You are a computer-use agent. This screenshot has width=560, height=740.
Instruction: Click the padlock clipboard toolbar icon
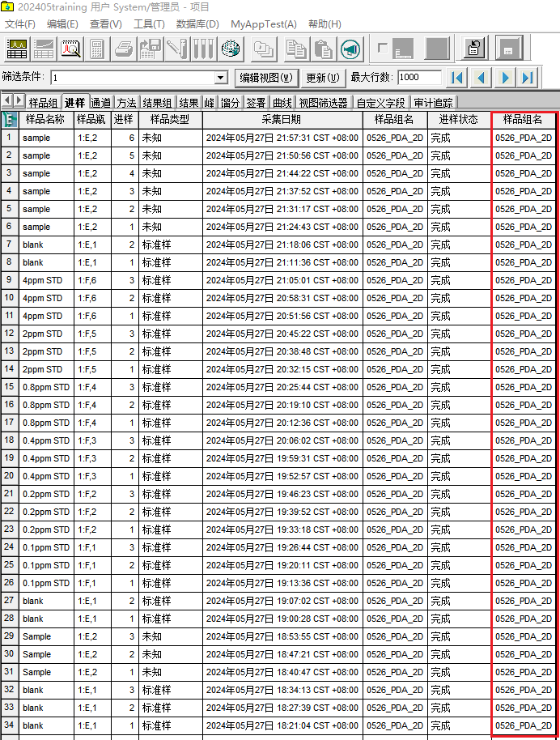[473, 48]
